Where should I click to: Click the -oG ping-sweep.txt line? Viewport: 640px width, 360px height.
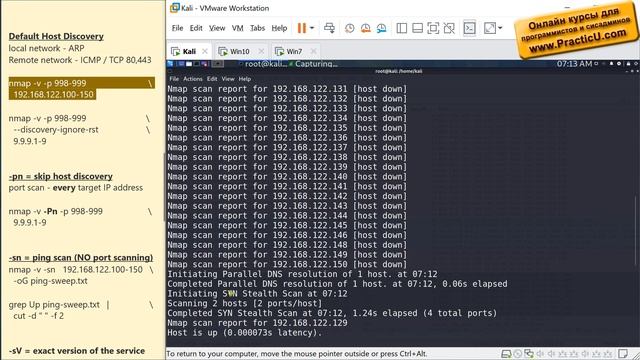click(x=51, y=281)
